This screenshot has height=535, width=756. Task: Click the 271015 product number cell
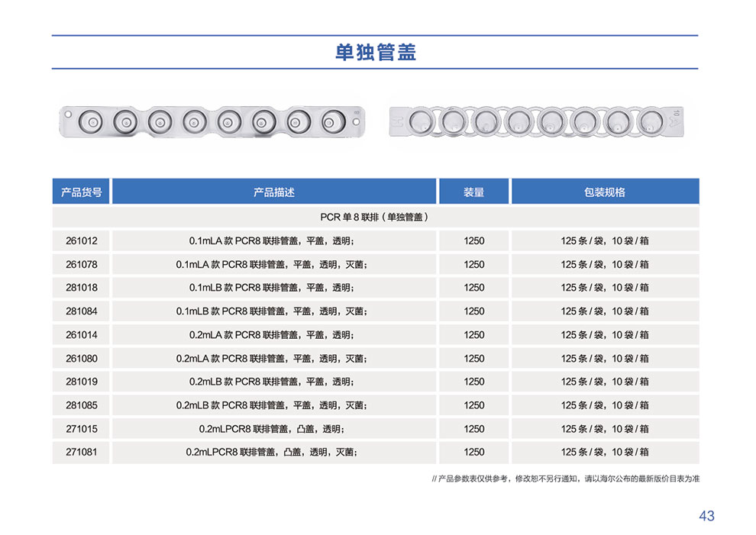(x=82, y=429)
